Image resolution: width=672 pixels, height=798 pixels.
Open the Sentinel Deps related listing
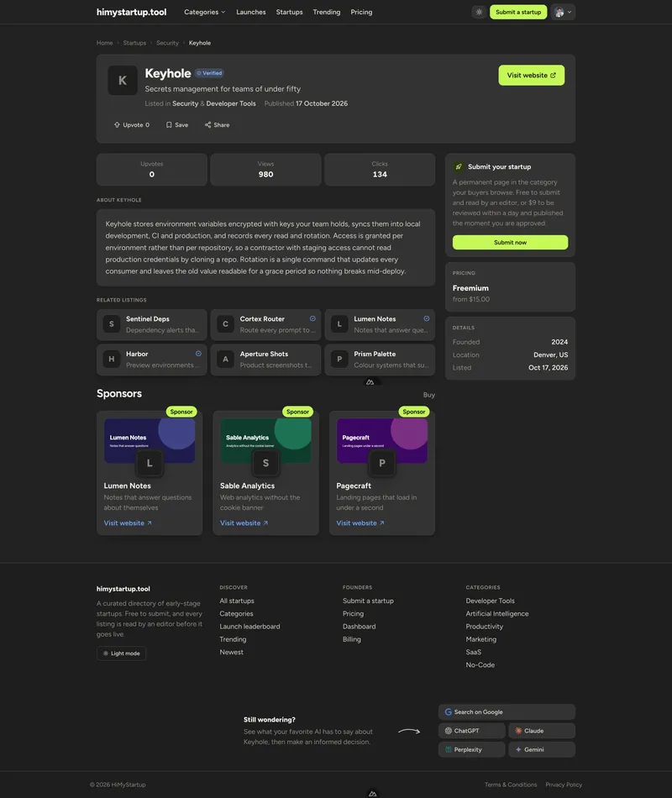(152, 325)
